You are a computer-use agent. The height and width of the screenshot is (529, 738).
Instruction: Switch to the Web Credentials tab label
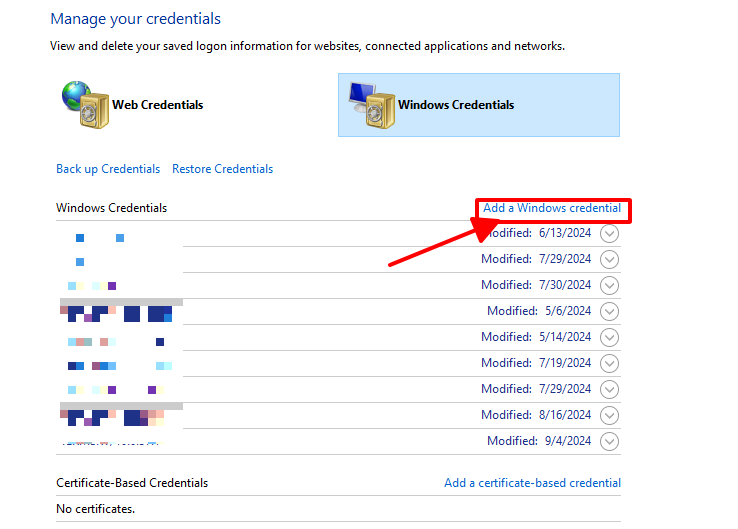157,105
